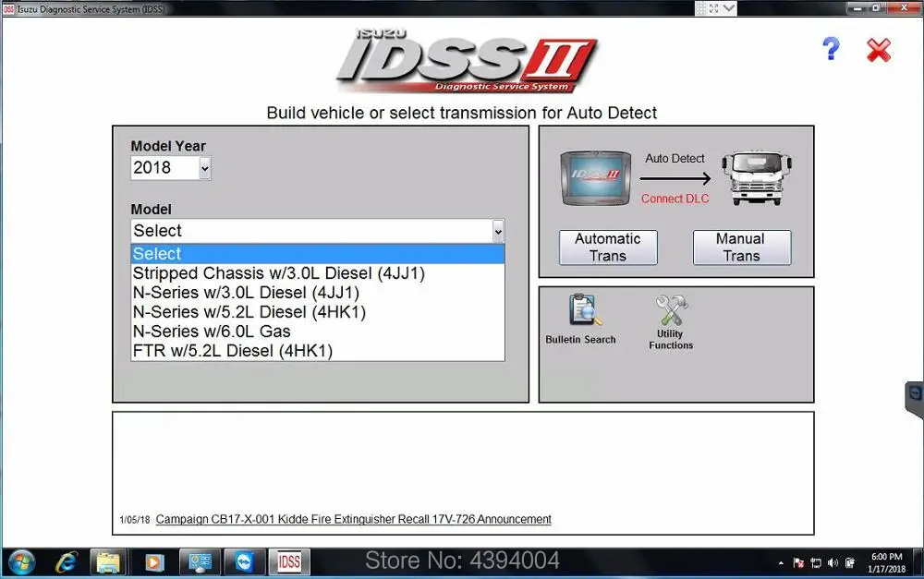Viewport: 924px width, 579px height.
Task: Select N-Series w/5.2L Diesel (4HK1)
Action: [317, 312]
